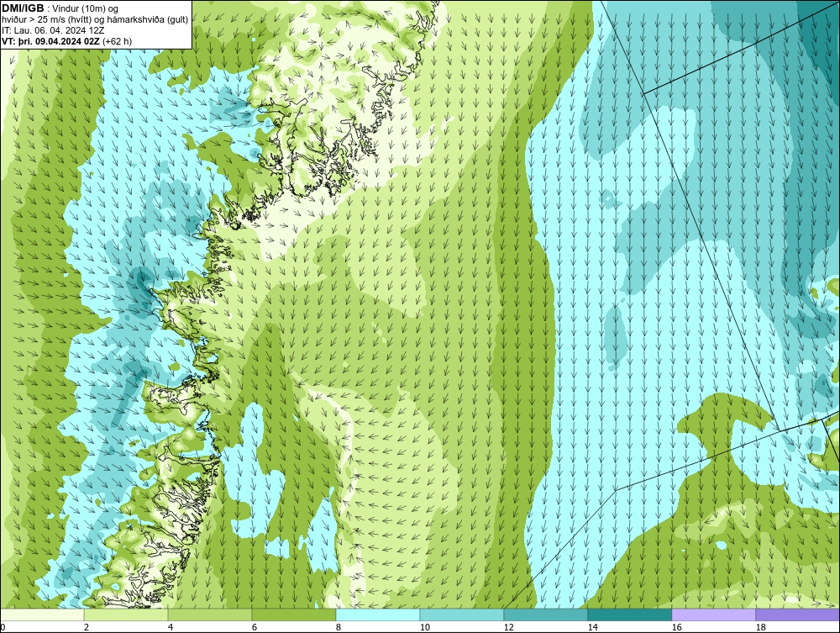Select the 0–2 m/s pale color swatch

[42, 615]
